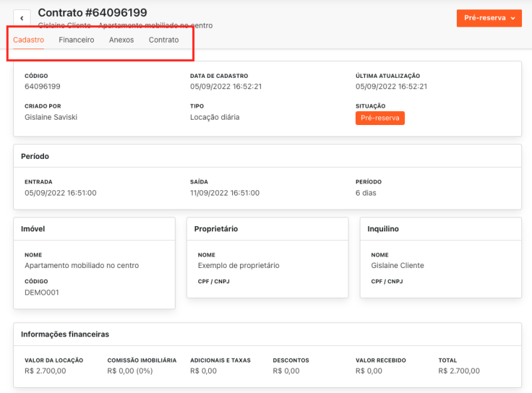Open the Pré-reserva dropdown button
Viewport: 532px width, 393px height.
click(489, 18)
